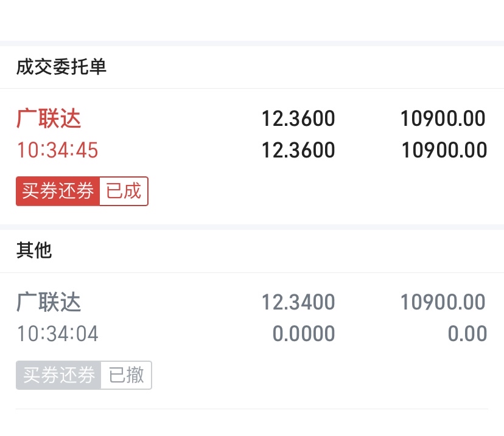Click the cancelled order's 0.0000 traded price
The width and height of the screenshot is (504, 436).
(x=303, y=334)
